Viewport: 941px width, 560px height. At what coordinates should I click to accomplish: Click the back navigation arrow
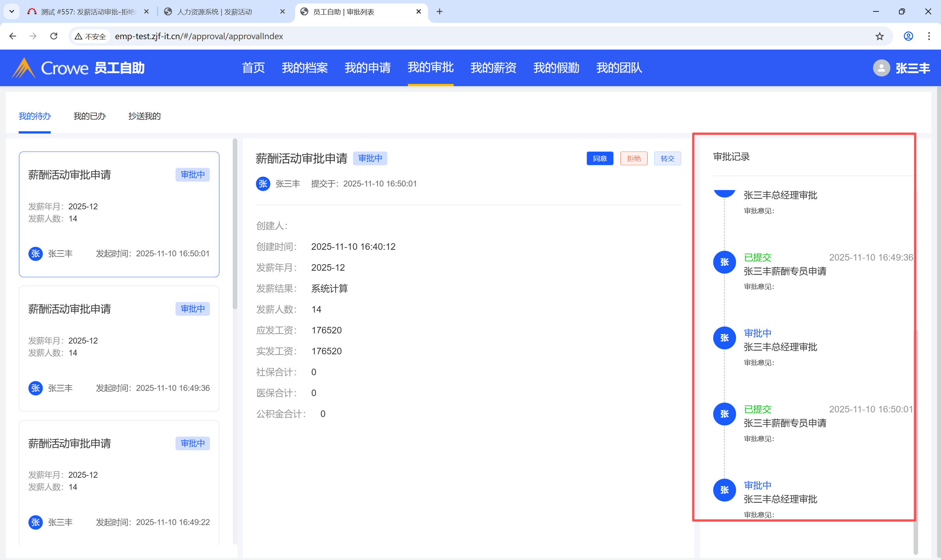click(12, 36)
